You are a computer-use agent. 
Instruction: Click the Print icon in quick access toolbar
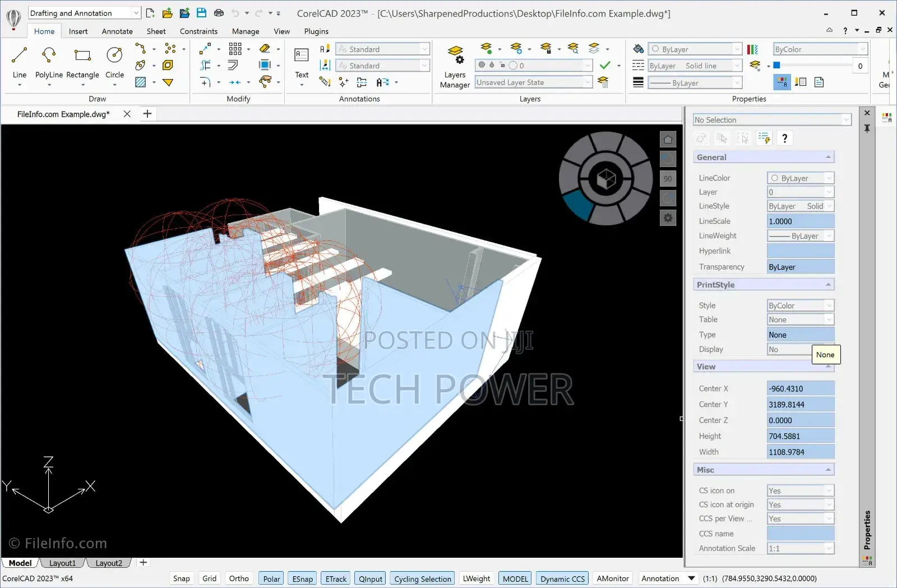(x=219, y=13)
